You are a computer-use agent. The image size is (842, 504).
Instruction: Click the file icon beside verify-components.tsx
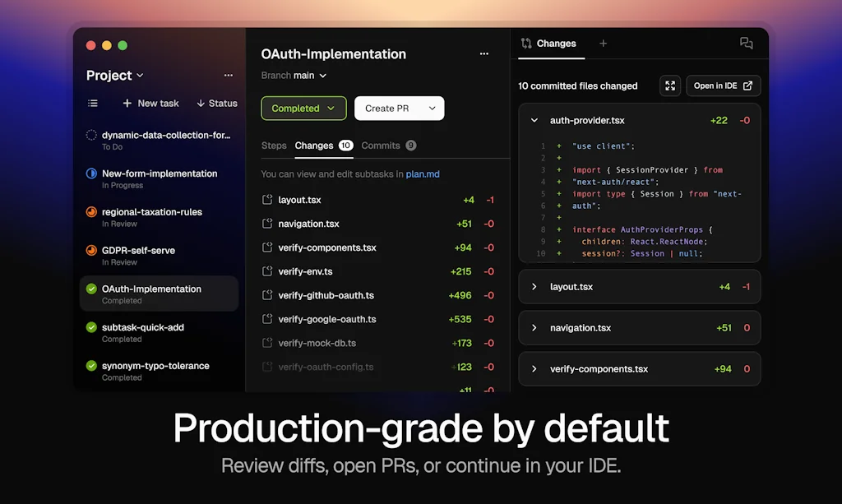pos(267,247)
